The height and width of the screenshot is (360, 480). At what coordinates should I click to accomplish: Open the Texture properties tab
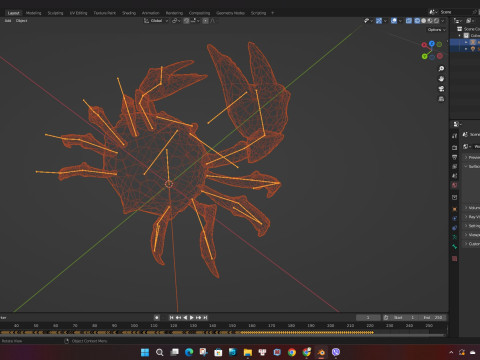point(454,258)
